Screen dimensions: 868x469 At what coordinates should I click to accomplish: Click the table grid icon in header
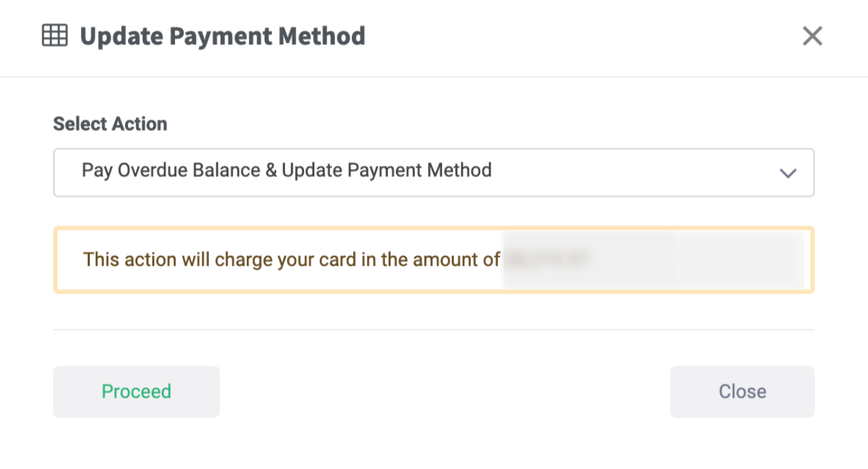click(x=55, y=35)
